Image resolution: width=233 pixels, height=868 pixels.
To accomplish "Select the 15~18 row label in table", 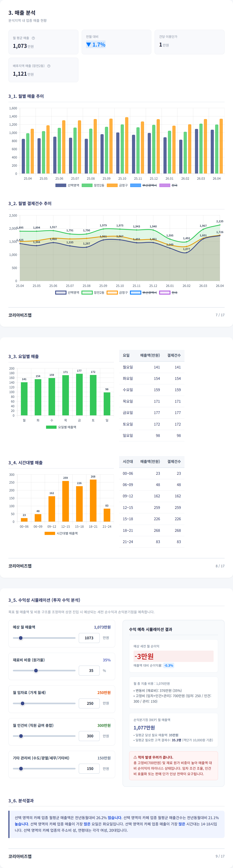I will [128, 519].
